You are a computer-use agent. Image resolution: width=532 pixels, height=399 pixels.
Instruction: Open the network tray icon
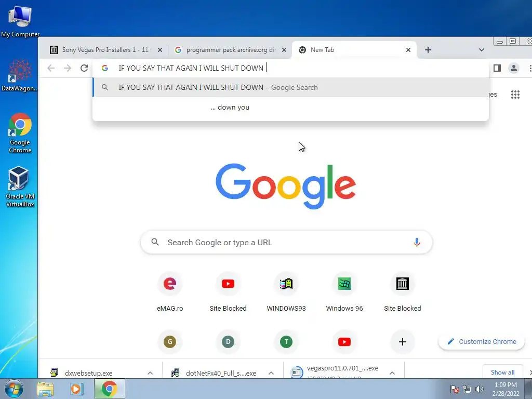(x=467, y=389)
